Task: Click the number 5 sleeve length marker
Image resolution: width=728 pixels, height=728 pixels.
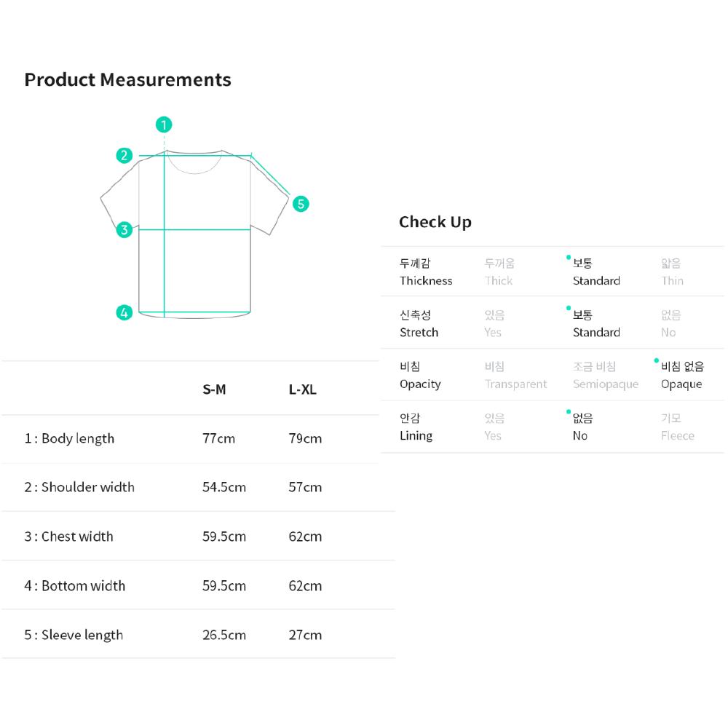Action: click(x=301, y=204)
